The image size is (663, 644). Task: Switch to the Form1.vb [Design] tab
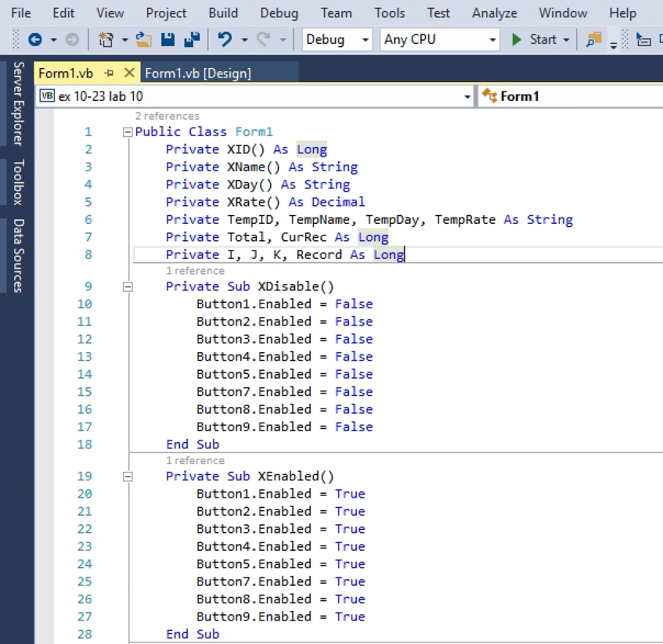coord(197,72)
